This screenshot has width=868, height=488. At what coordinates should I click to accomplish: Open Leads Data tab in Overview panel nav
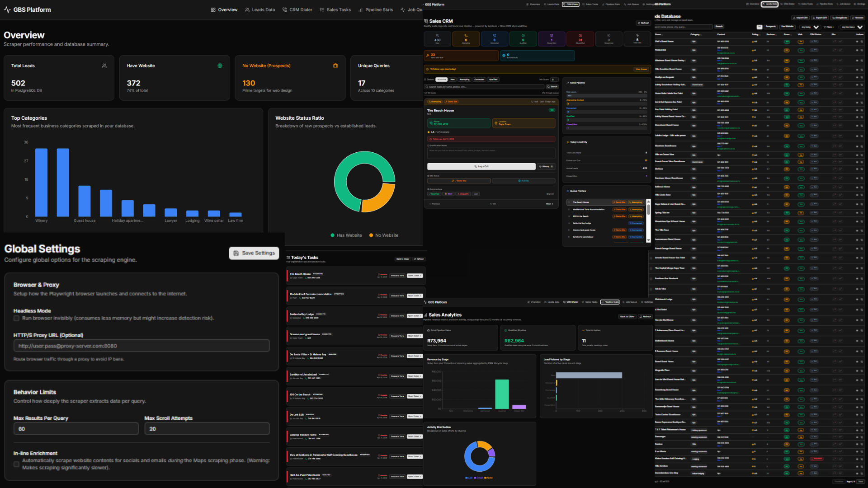pos(260,9)
